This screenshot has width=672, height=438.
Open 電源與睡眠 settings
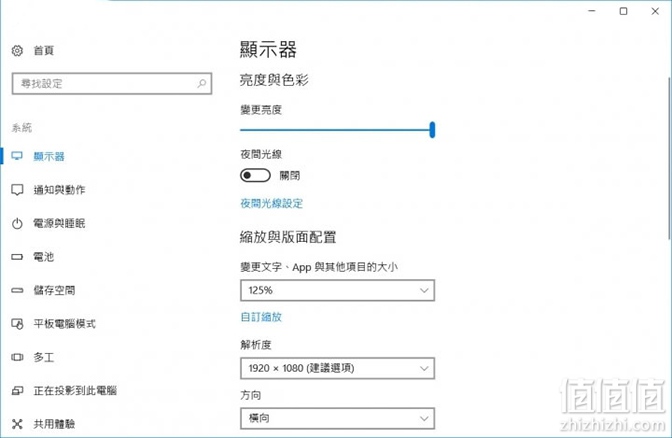click(59, 223)
